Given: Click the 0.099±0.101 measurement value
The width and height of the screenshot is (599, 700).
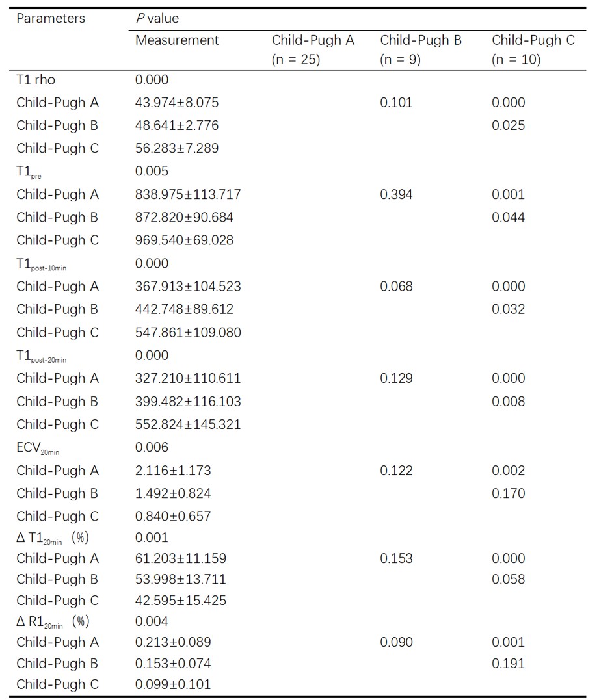Looking at the screenshot, I should tap(173, 684).
